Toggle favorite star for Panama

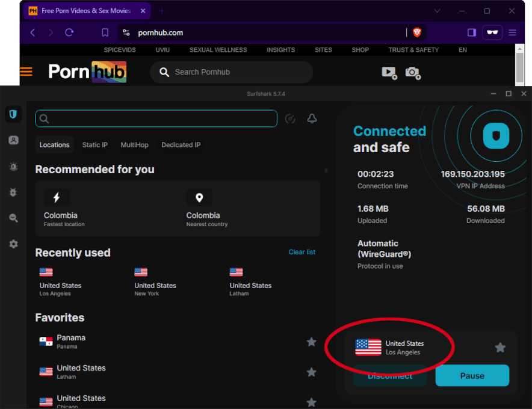pos(311,342)
